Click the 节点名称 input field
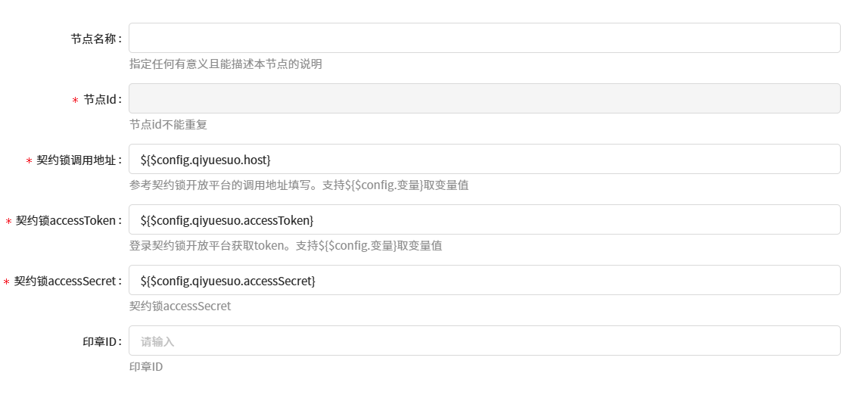Screen dimensions: 868x395 484,38
